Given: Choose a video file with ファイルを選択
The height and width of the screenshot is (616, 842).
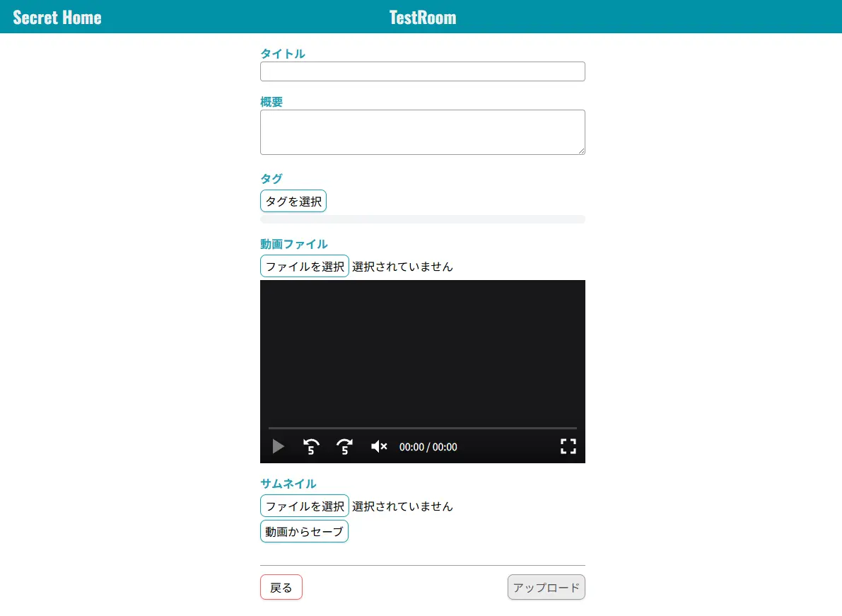Looking at the screenshot, I should (x=304, y=266).
